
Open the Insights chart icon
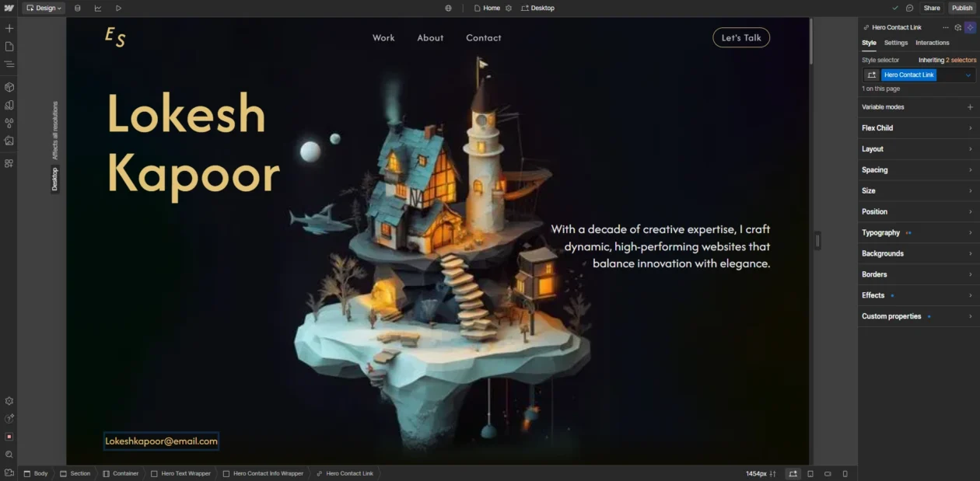pyautogui.click(x=98, y=8)
